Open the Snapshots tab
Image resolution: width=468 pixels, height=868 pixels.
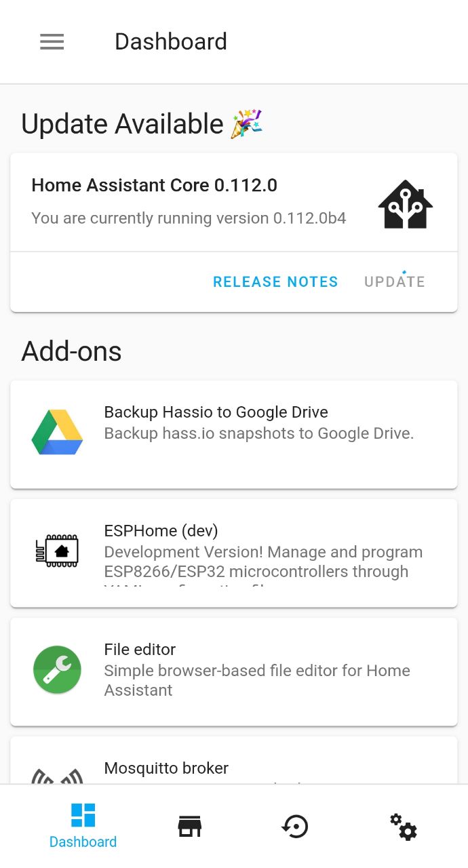point(295,827)
